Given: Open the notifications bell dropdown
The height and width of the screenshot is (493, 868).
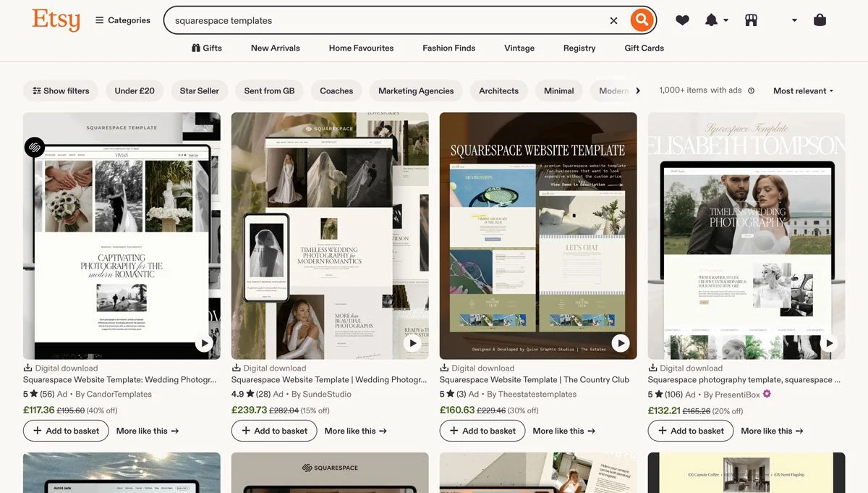Looking at the screenshot, I should click(716, 20).
